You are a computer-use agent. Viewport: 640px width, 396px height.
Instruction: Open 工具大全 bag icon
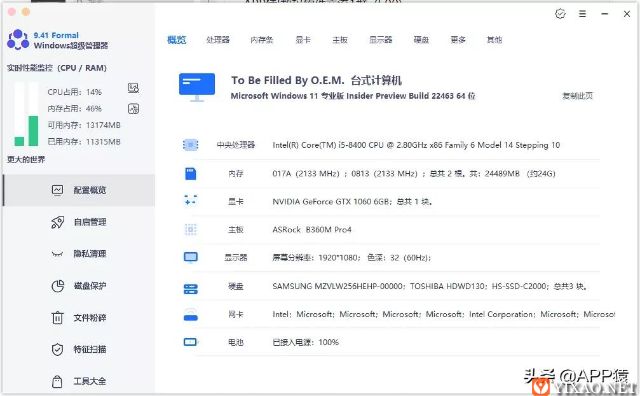click(58, 381)
